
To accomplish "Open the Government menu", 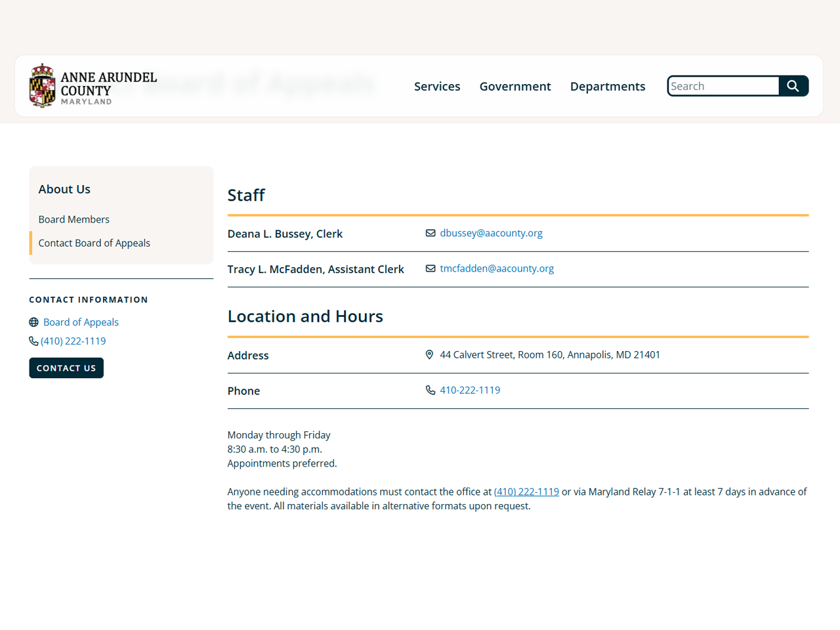I will coord(515,86).
